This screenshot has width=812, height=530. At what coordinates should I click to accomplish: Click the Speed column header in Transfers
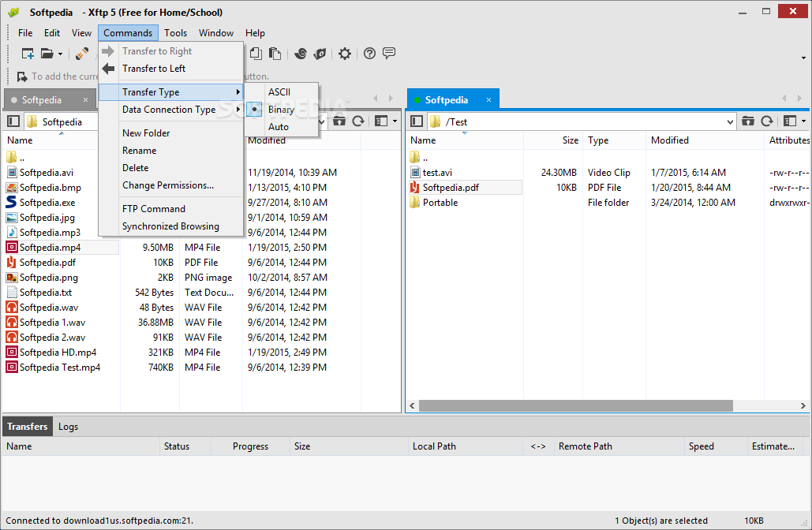click(x=715, y=446)
